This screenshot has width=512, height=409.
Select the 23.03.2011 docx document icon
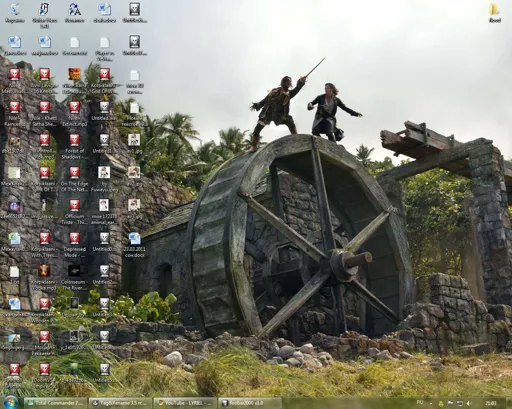pyautogui.click(x=134, y=245)
